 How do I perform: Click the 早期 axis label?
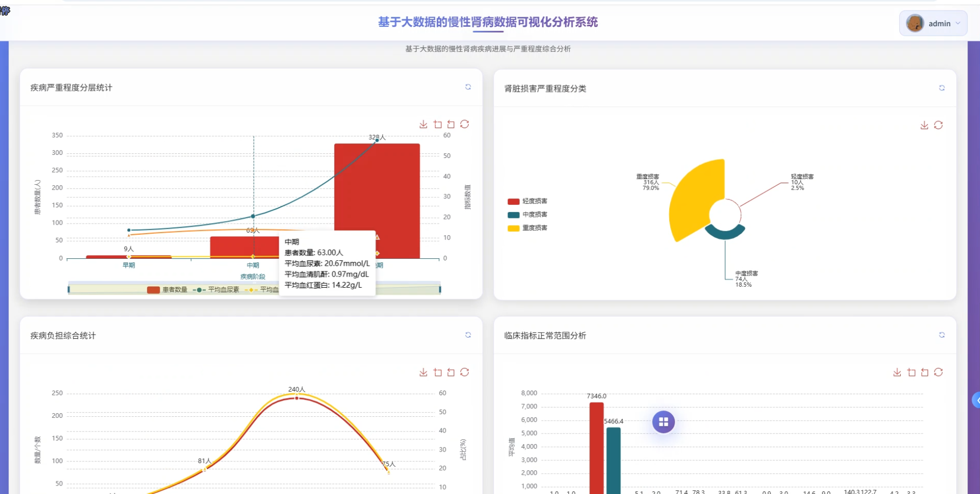coord(129,265)
